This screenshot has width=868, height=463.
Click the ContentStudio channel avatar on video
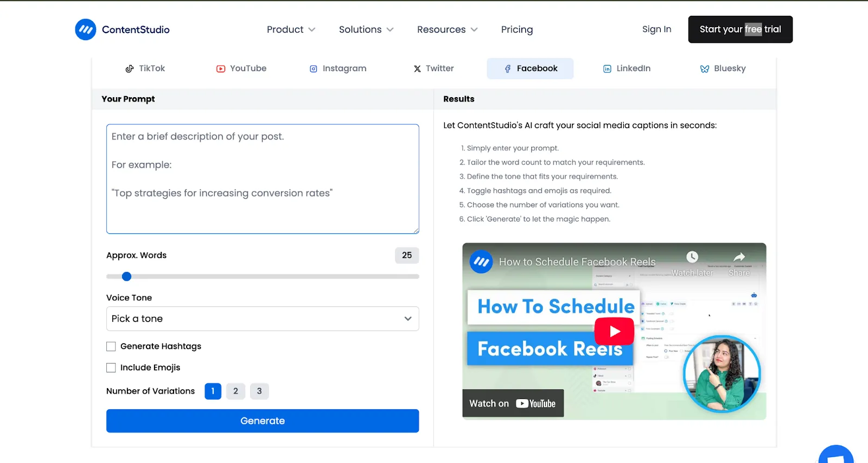(481, 262)
